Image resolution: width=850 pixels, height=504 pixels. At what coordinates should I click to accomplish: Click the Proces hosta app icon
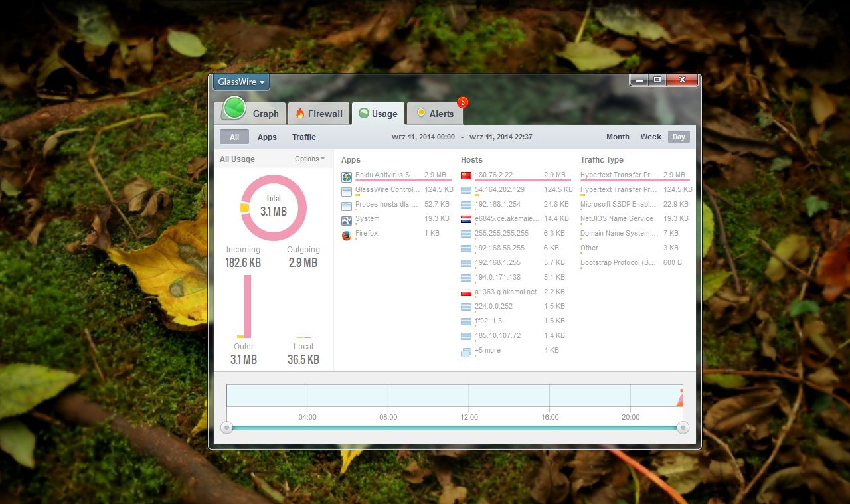pyautogui.click(x=347, y=206)
